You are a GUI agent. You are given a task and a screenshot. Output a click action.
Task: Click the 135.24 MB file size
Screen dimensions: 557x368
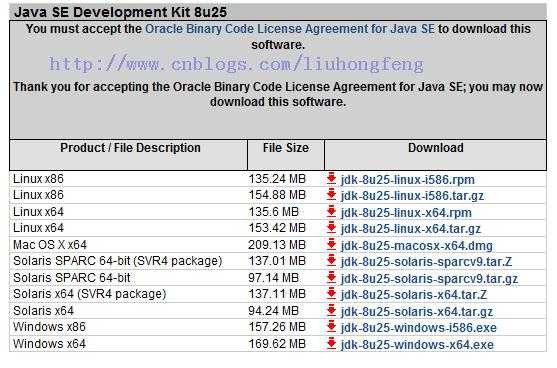click(277, 179)
